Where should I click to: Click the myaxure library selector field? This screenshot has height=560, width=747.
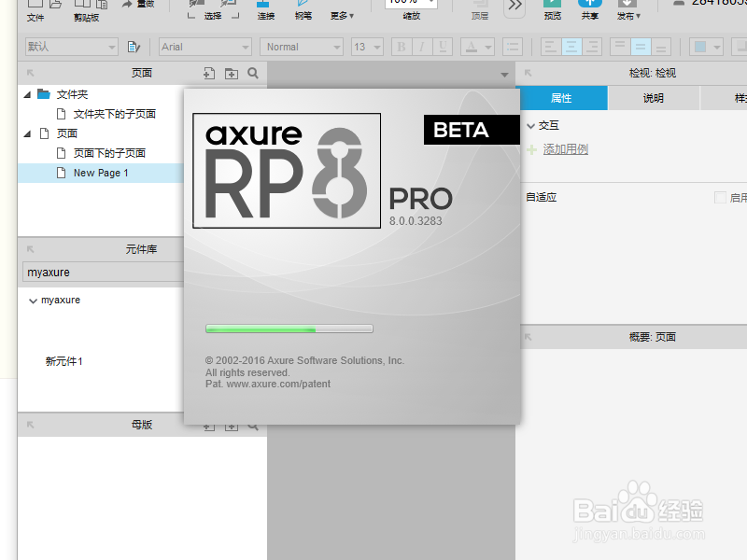[103, 273]
